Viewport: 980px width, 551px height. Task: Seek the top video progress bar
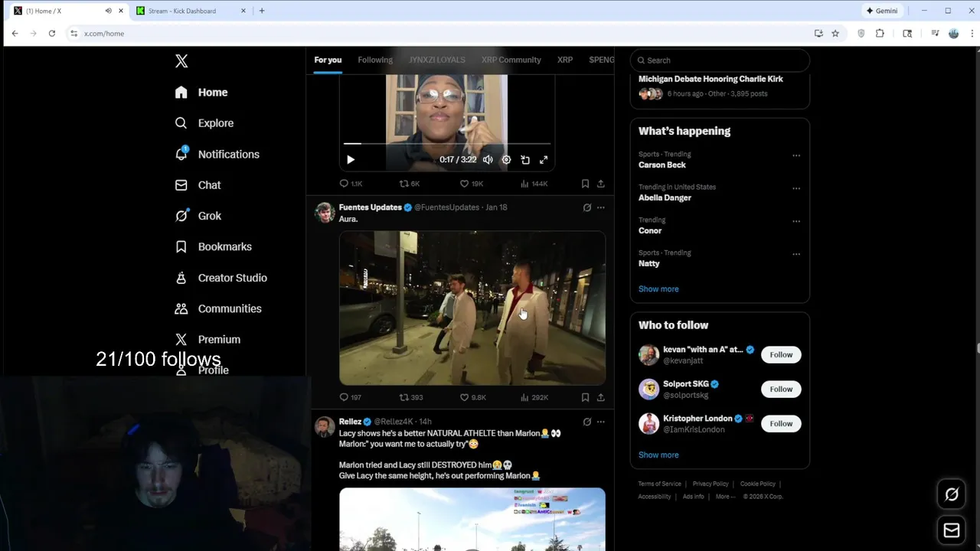[446, 143]
